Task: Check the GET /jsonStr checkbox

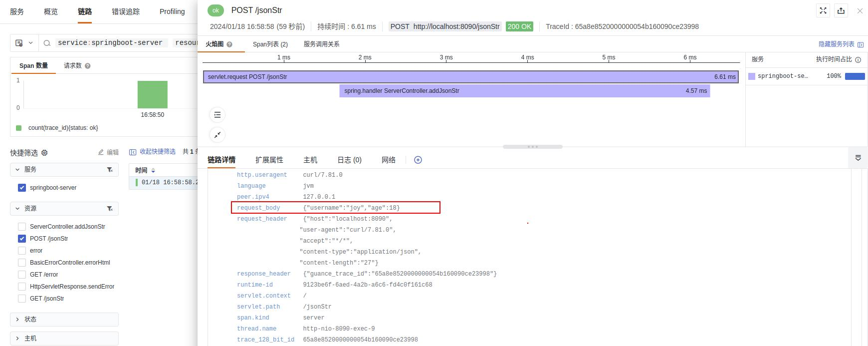Action: tap(22, 299)
